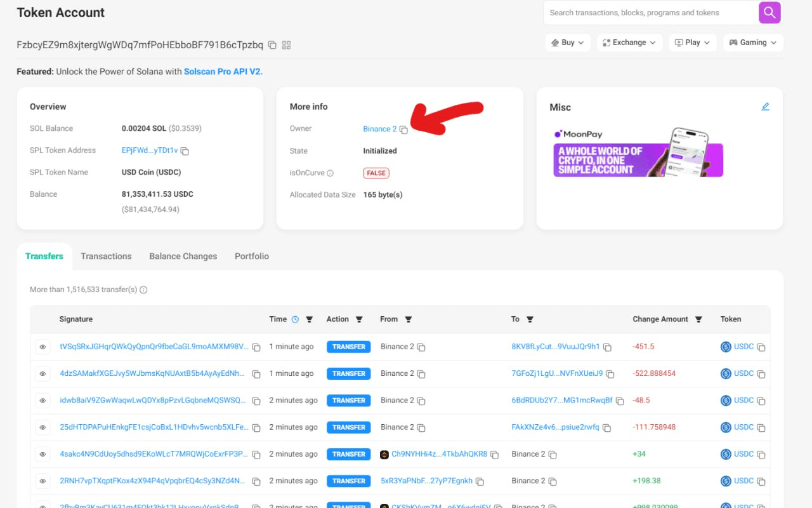812x508 pixels.
Task: Toggle eye view for 2RNH7vpTXqpt transaction
Action: pos(43,481)
